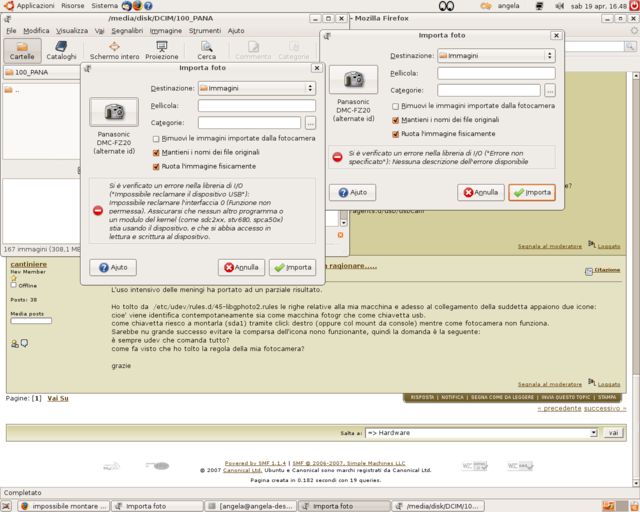Viewport: 640px width, 512px height.
Task: Open the Cataloghi view
Action: (61, 50)
